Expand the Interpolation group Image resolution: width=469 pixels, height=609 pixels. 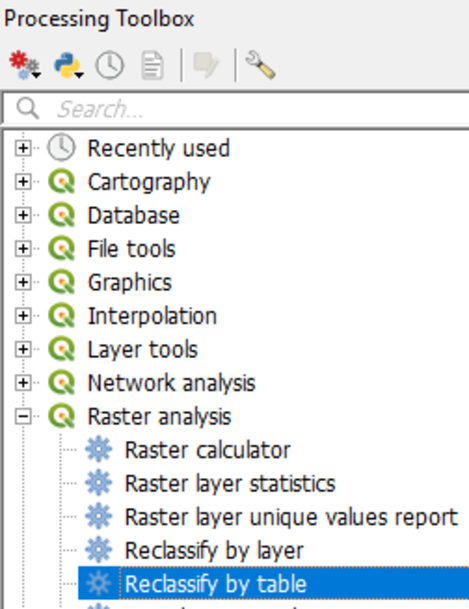point(23,316)
